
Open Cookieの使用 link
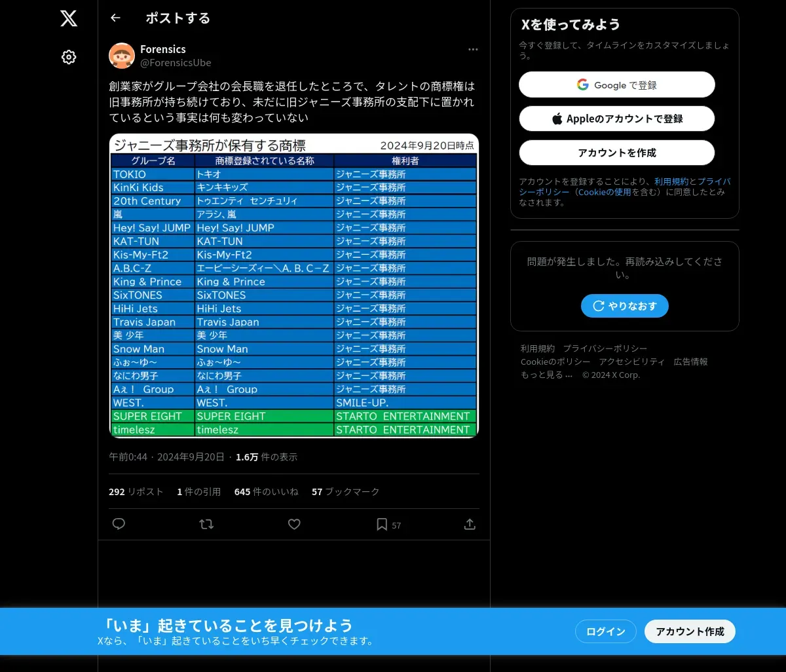click(x=604, y=192)
